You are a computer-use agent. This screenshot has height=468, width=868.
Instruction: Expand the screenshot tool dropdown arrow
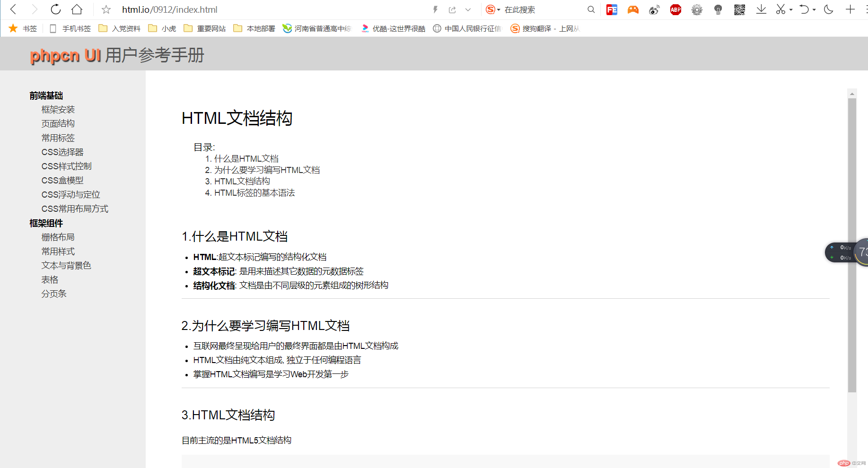[x=791, y=10]
